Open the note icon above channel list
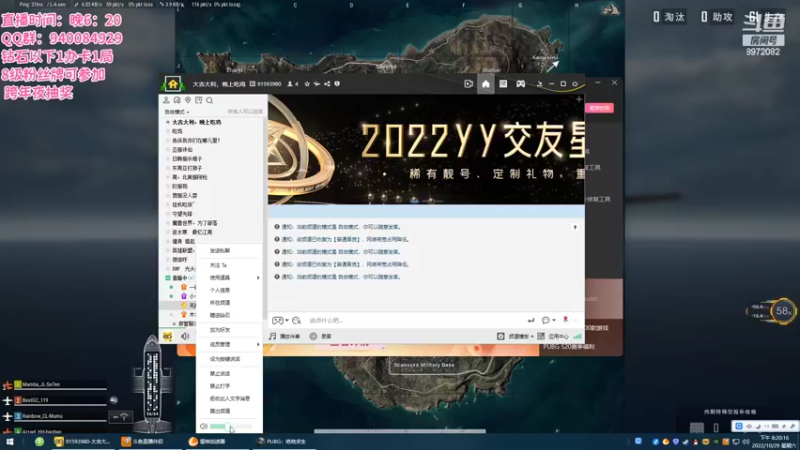Viewport: 800px width, 450px height. click(198, 100)
